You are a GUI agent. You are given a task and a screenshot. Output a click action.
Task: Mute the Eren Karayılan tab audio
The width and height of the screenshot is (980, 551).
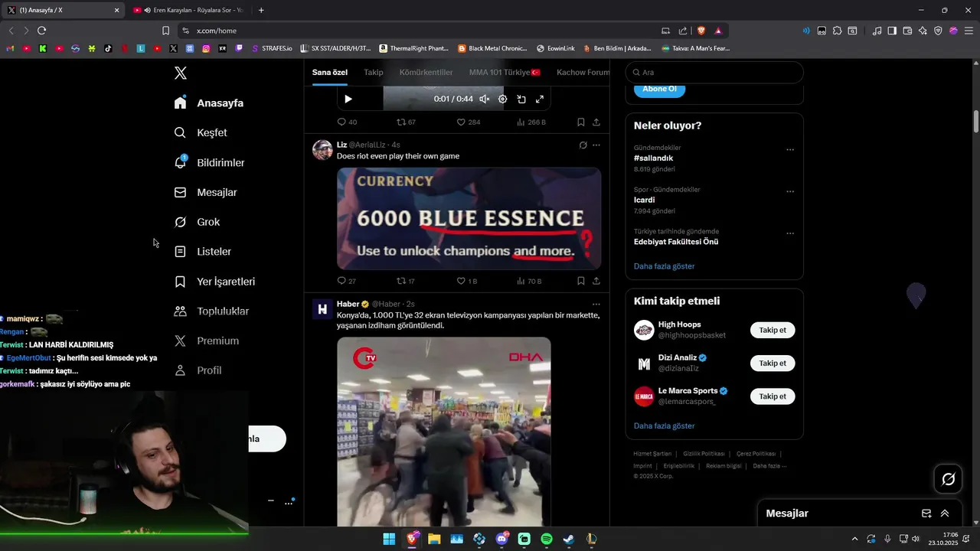(x=147, y=10)
